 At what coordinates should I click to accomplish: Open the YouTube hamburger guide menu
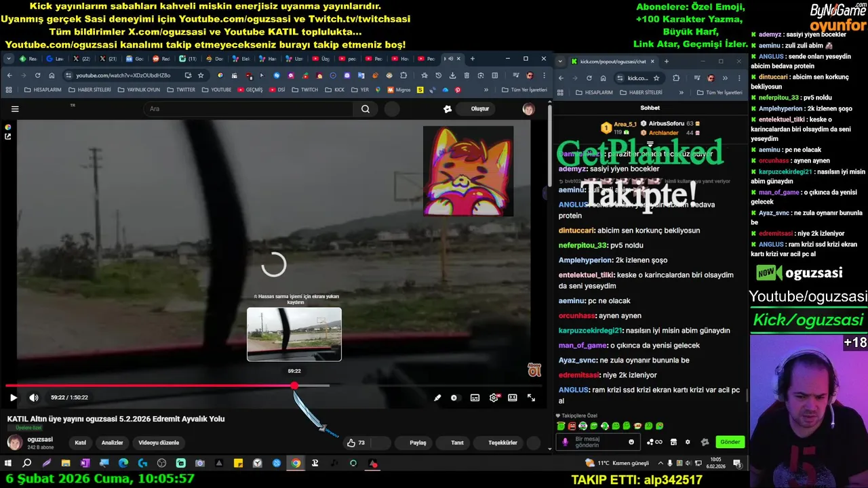[15, 108]
